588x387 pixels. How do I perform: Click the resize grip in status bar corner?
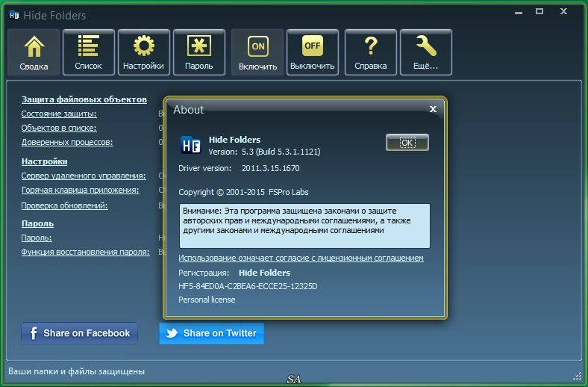[577, 376]
